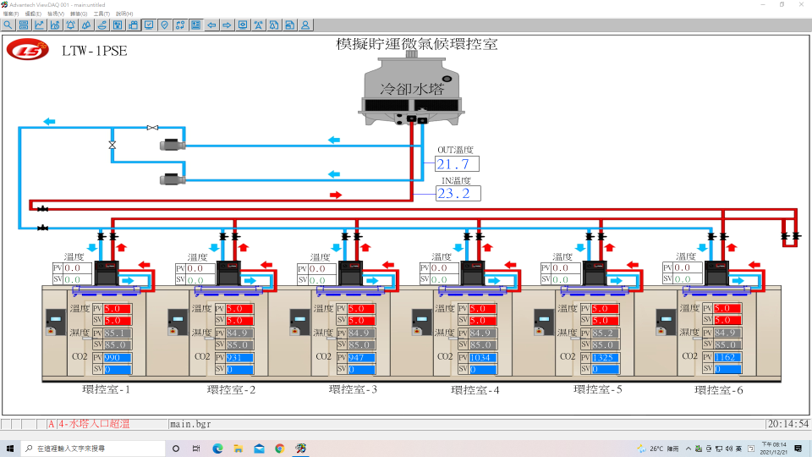Click the OUT temperature 21.7 display
The image size is (812, 457).
point(457,164)
